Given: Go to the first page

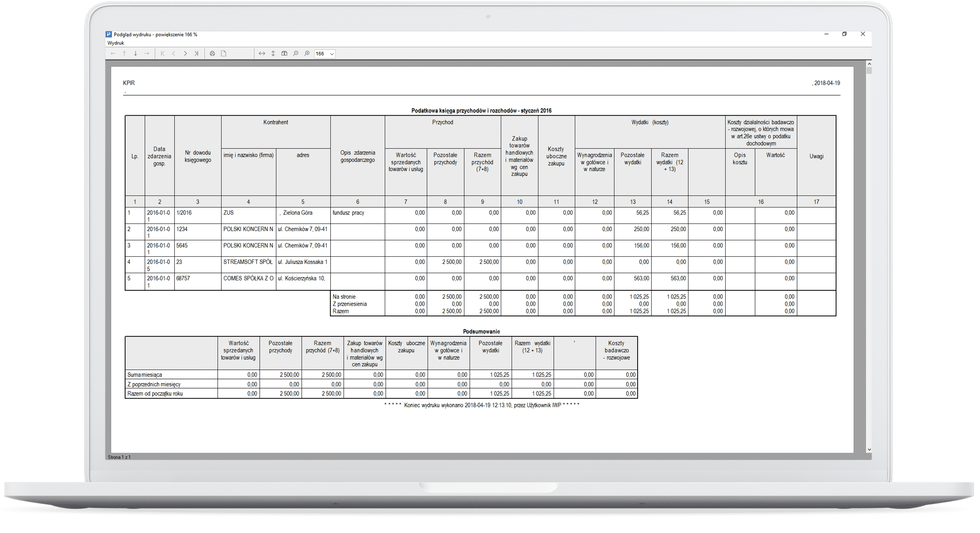Looking at the screenshot, I should click(x=162, y=54).
